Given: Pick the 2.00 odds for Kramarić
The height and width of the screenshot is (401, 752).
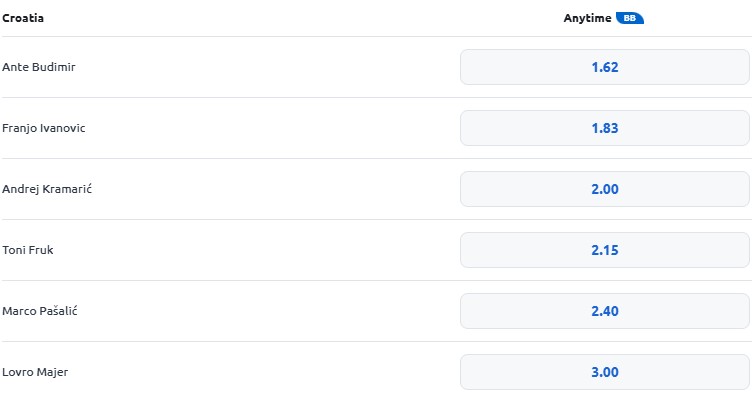Looking at the screenshot, I should point(605,189).
